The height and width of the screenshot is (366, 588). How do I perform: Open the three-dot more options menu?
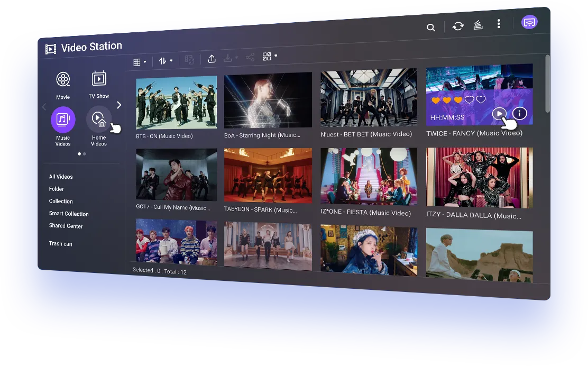499,24
